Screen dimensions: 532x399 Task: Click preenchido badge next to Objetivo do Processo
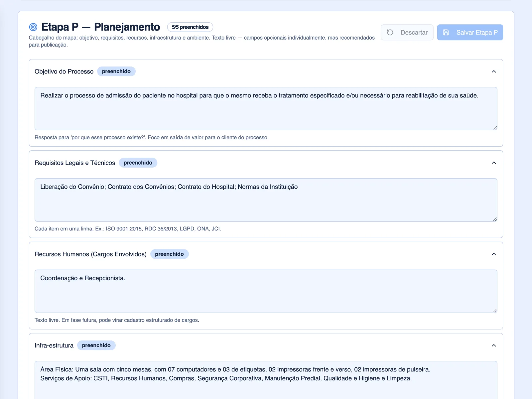pyautogui.click(x=116, y=71)
